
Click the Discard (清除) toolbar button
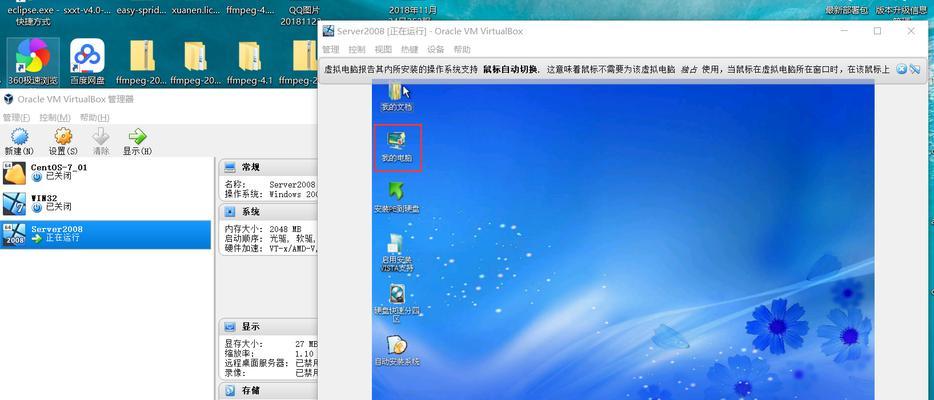[101, 141]
